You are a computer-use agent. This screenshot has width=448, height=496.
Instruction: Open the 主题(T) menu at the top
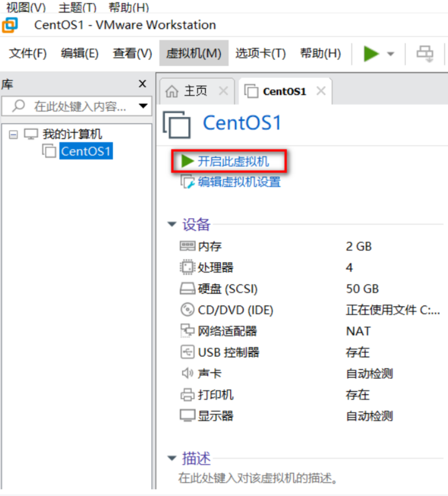click(x=78, y=7)
